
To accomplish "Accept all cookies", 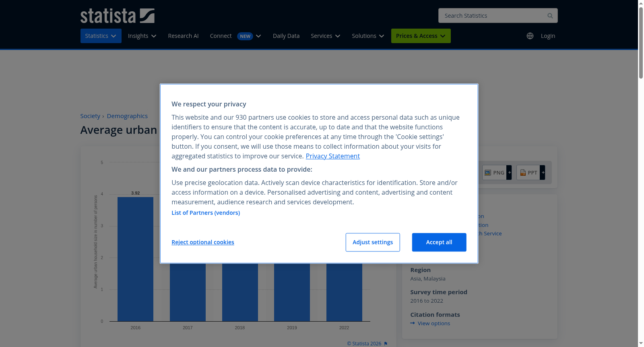I will pyautogui.click(x=439, y=242).
